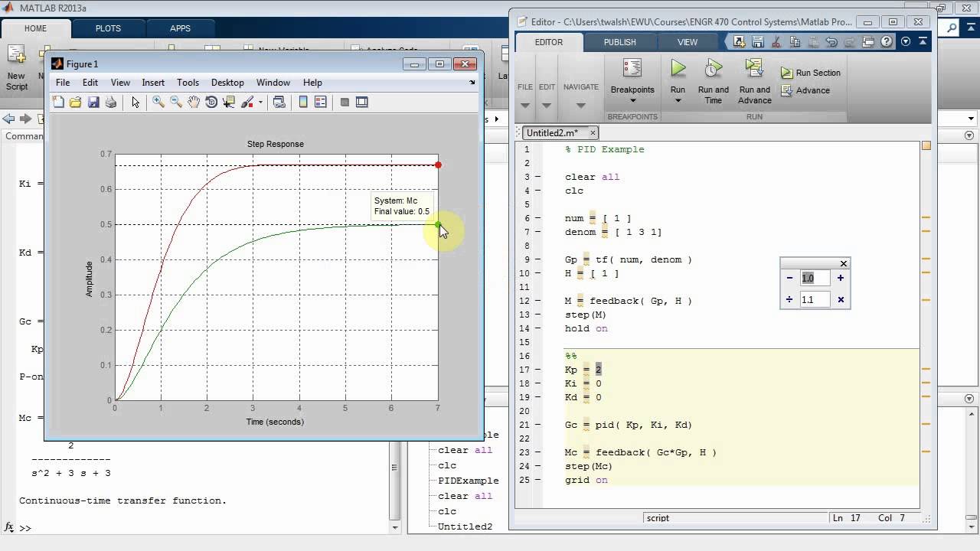Open the Figure 1 Insert menu

[x=153, y=83]
